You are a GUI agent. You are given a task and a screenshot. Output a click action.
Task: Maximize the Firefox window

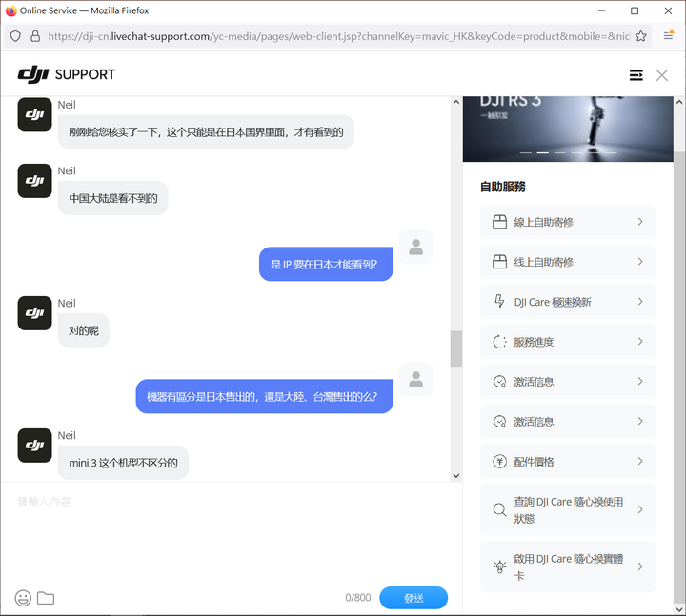pyautogui.click(x=635, y=10)
